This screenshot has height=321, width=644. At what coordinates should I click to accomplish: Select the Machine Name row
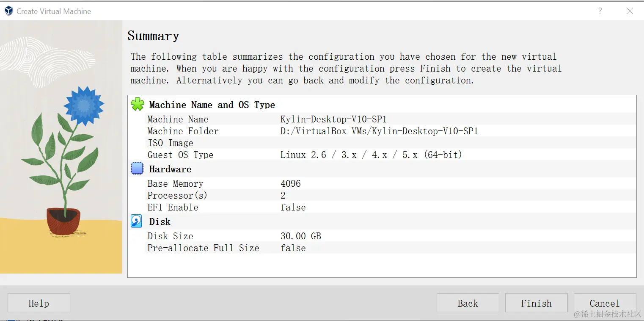point(382,119)
